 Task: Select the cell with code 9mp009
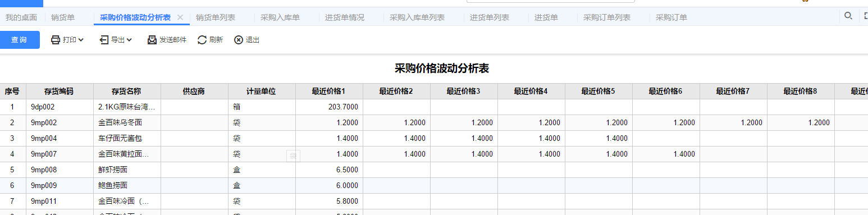[x=60, y=185]
